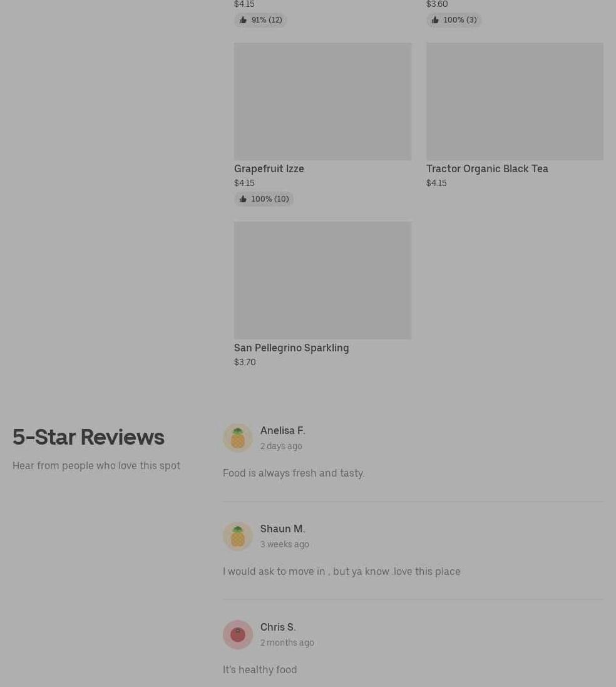616x687 pixels.
Task: Click Anelisa F.'s pineapple avatar
Action: [x=238, y=438]
